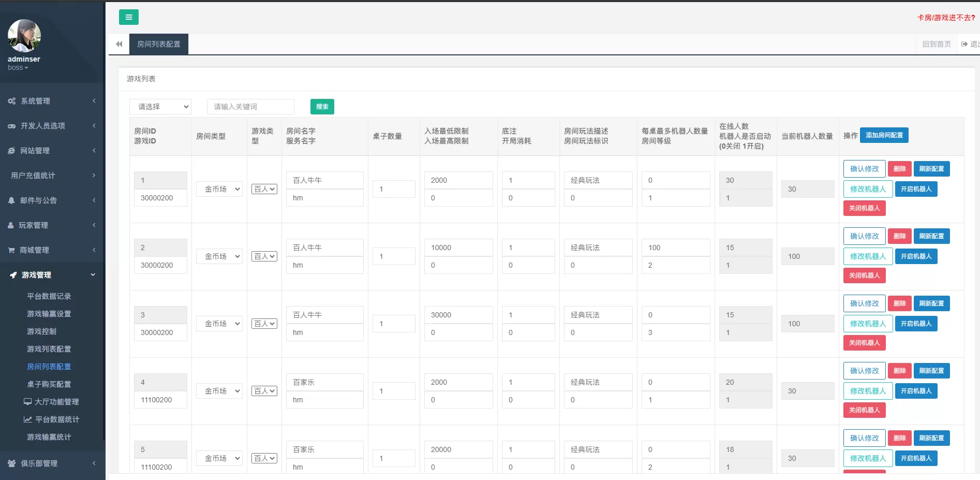Click the shopping cart icon for 商城管理
This screenshot has width=980, height=480.
tap(11, 250)
